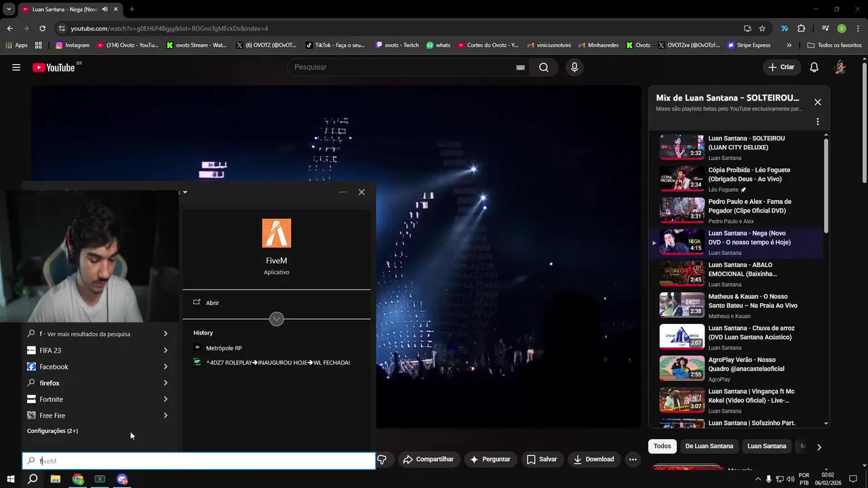Viewport: 868px width, 488px height.
Task: Reload the page in Chrome
Action: (42, 28)
